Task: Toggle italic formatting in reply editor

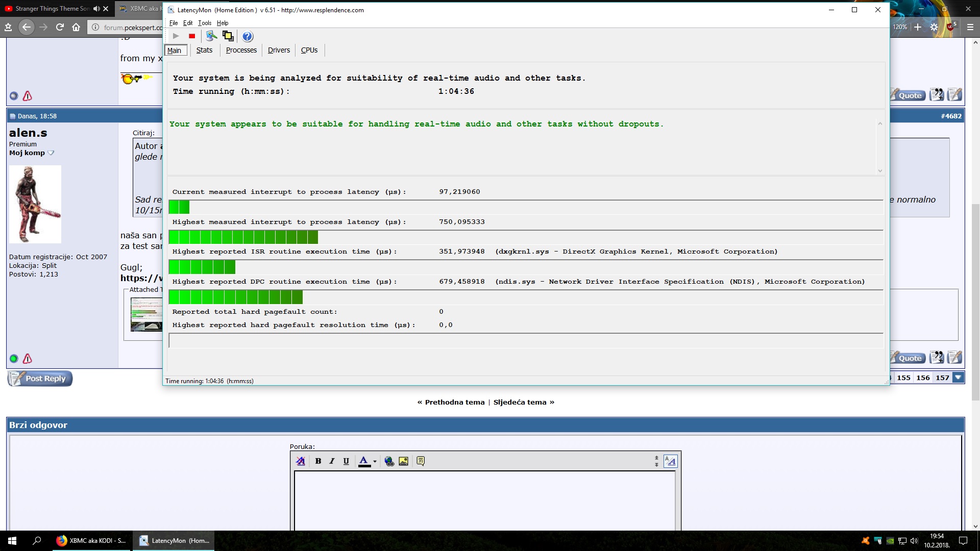Action: (332, 461)
